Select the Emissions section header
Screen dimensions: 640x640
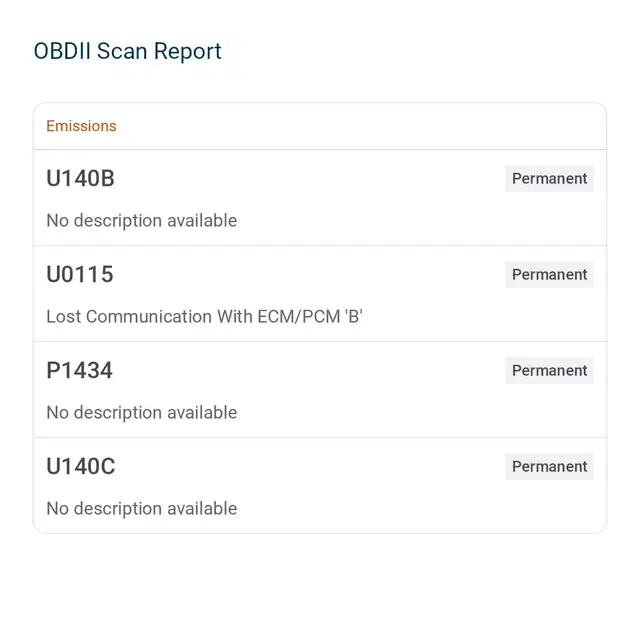(x=81, y=126)
